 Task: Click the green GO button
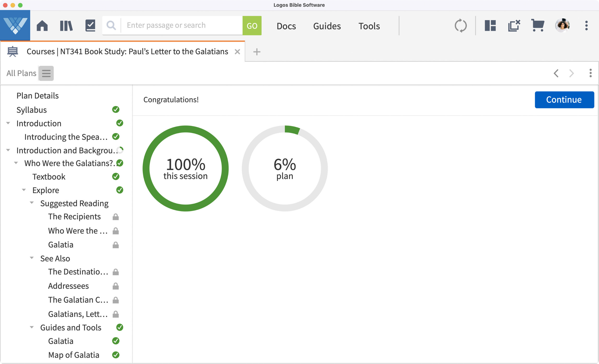coord(252,26)
